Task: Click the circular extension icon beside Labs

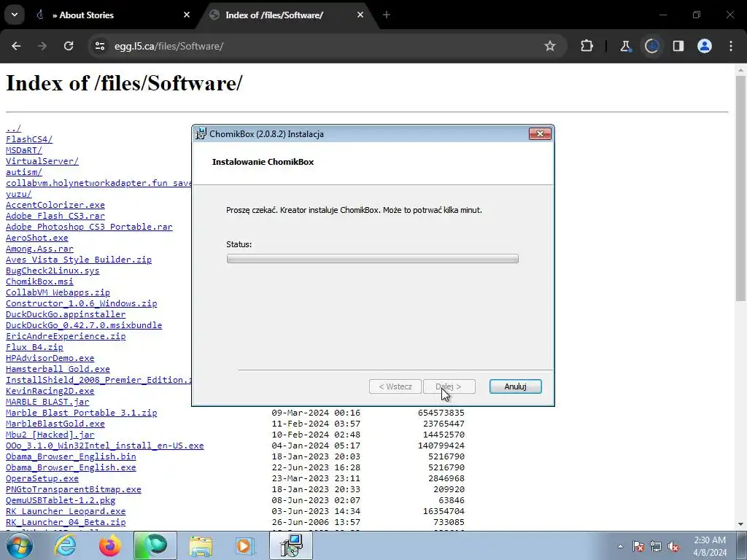Action: coord(651,46)
